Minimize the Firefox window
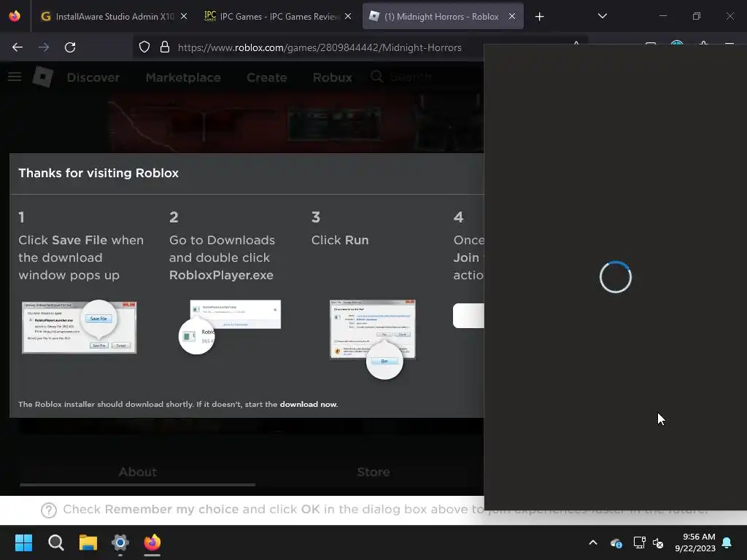 coord(662,16)
